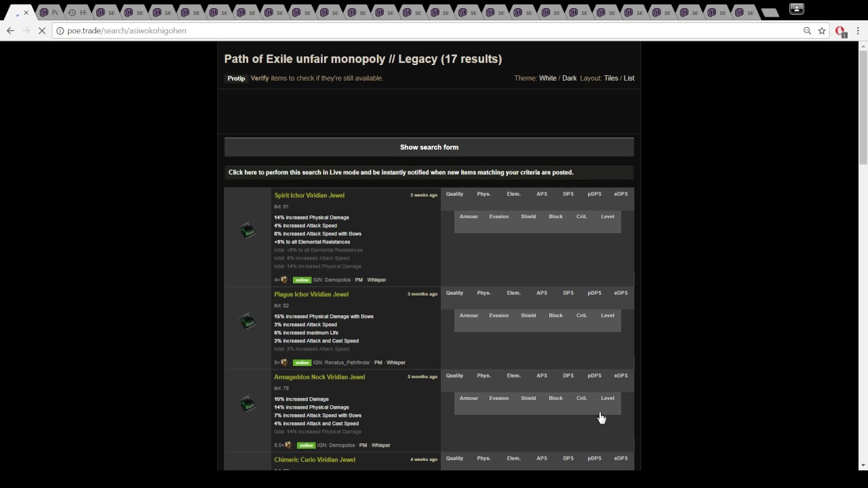The height and width of the screenshot is (488, 868).
Task: Click the currency orb icon on the Plague Ichor listing
Action: pyautogui.click(x=284, y=362)
